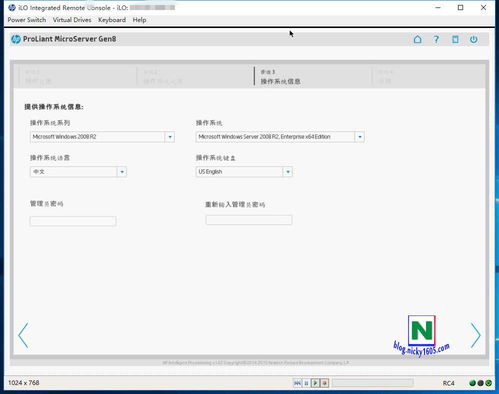Go back with the left arrow

coord(23,335)
